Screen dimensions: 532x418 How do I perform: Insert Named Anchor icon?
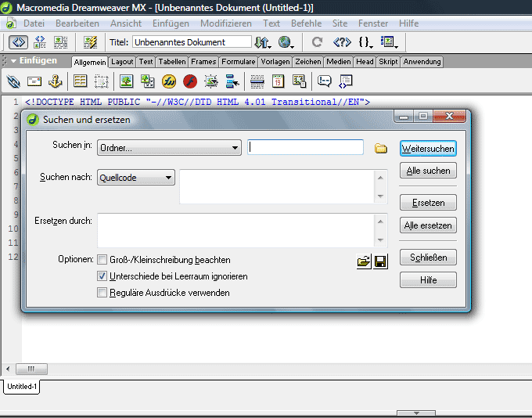coord(56,81)
